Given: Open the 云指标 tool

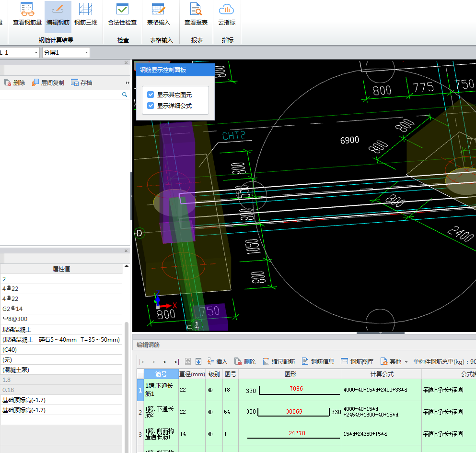Looking at the screenshot, I should tap(226, 14).
